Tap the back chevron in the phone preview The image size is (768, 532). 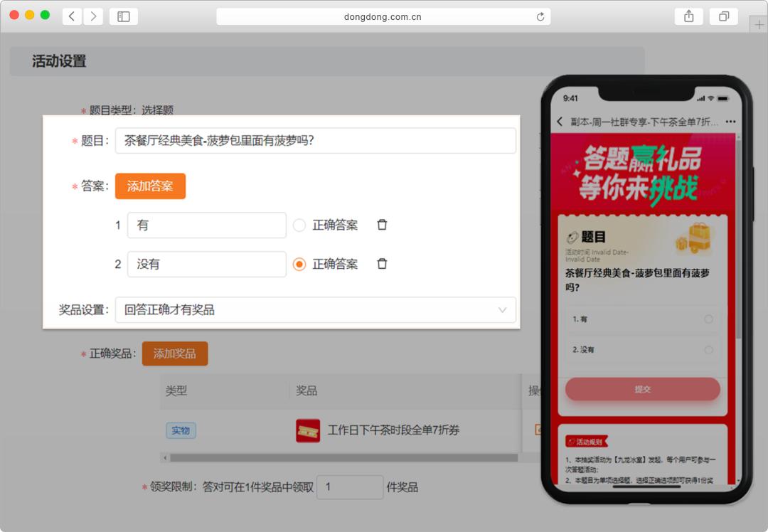click(x=560, y=122)
